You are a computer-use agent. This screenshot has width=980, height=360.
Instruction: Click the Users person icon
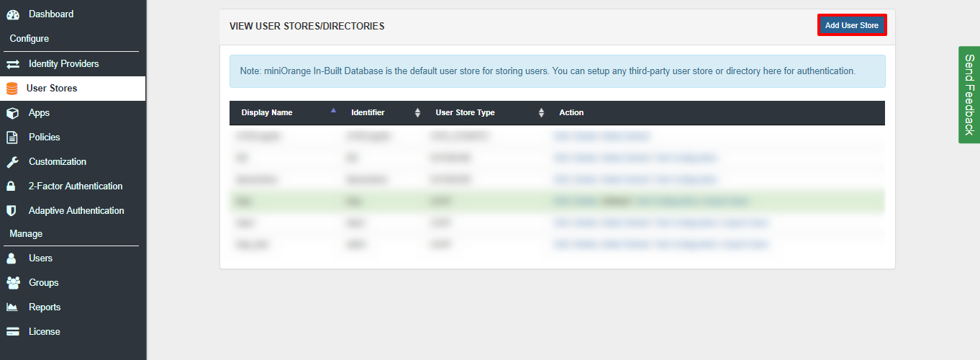[12, 258]
